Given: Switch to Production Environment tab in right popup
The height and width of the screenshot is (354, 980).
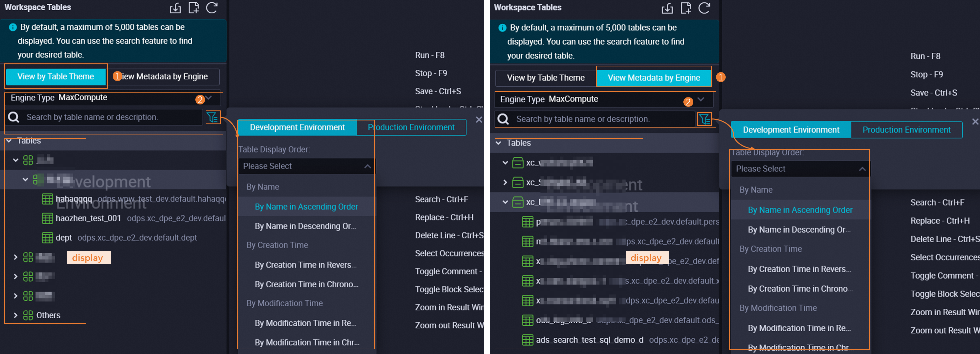Looking at the screenshot, I should [906, 130].
